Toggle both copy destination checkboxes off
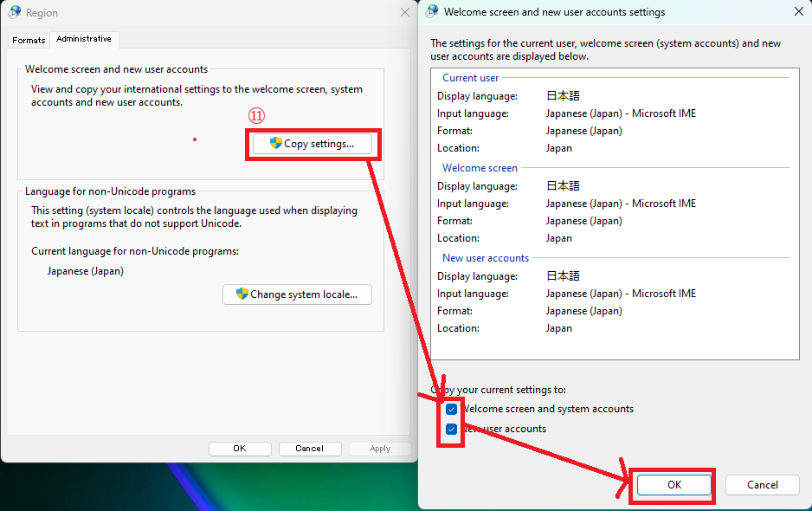This screenshot has width=812, height=511. coord(450,417)
